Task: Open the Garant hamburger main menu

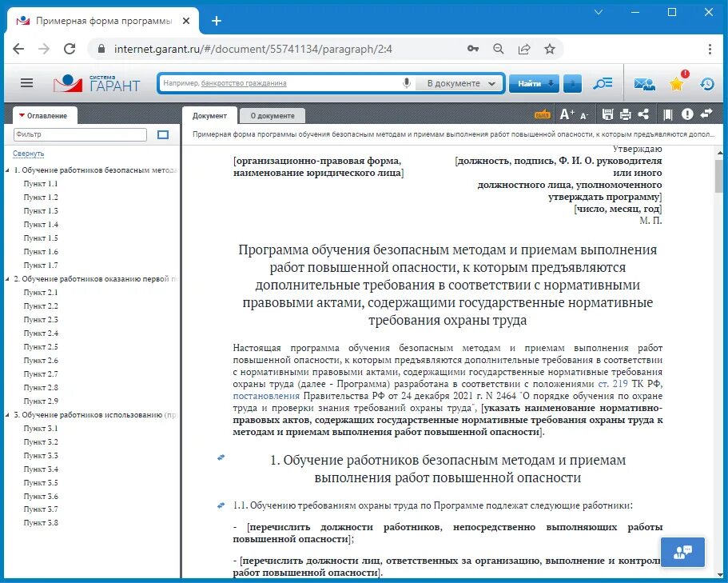Action: click(x=27, y=83)
